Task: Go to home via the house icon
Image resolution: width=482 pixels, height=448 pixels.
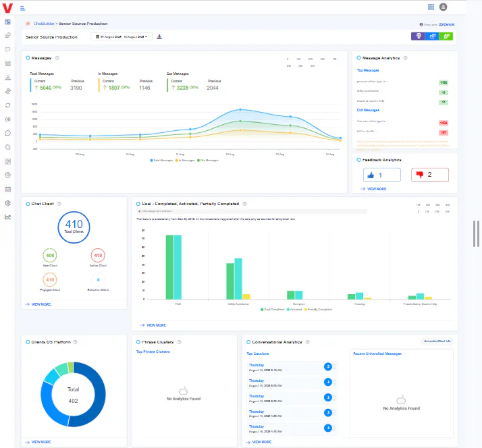Action: click(28, 24)
